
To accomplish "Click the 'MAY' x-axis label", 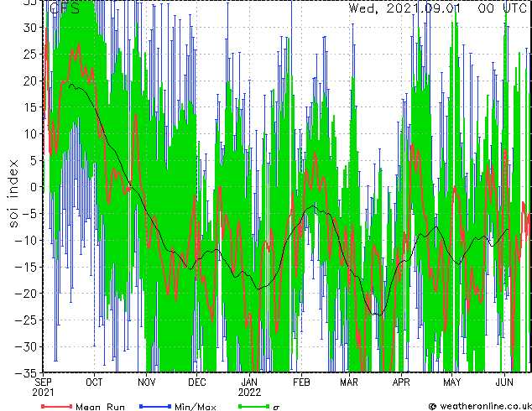I will click(452, 382).
